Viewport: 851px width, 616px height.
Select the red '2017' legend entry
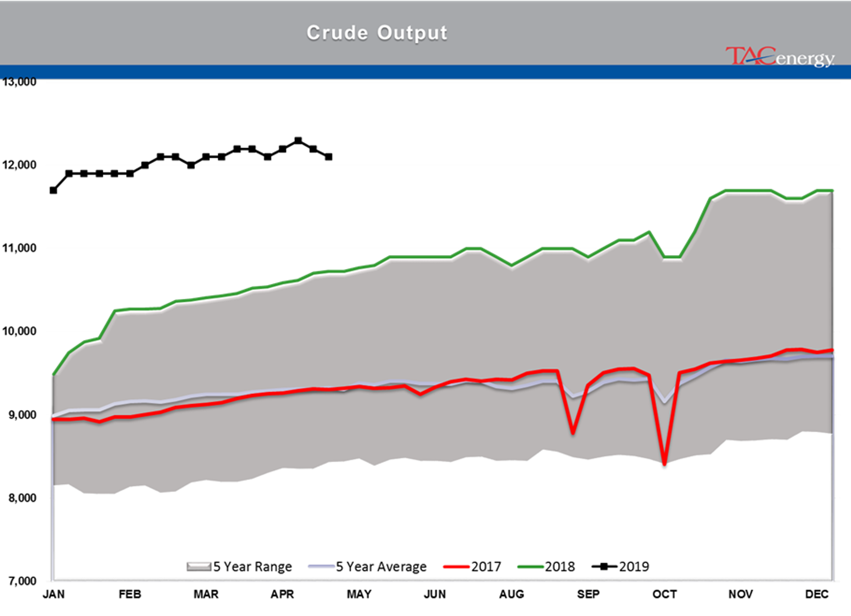pyautogui.click(x=472, y=567)
